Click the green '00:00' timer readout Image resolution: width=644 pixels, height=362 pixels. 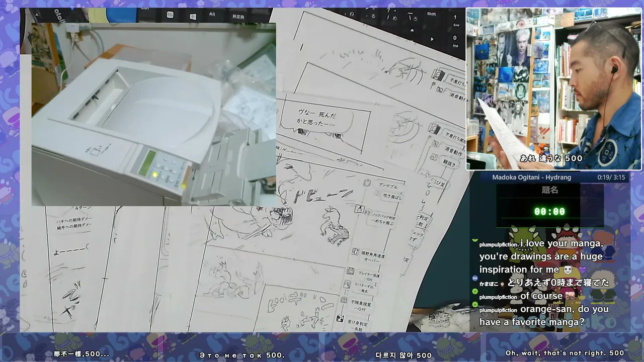(x=550, y=212)
